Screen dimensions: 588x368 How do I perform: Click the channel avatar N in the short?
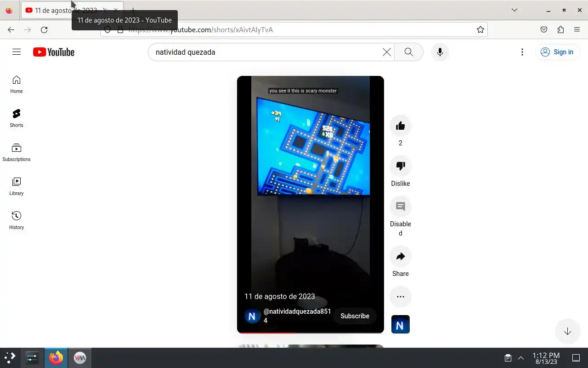(252, 316)
